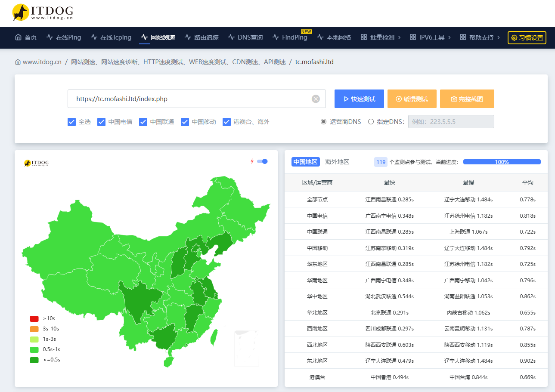Image resolution: width=555 pixels, height=392 pixels.
Task: Click the pulse icon beside 网站测速
Action: point(144,37)
